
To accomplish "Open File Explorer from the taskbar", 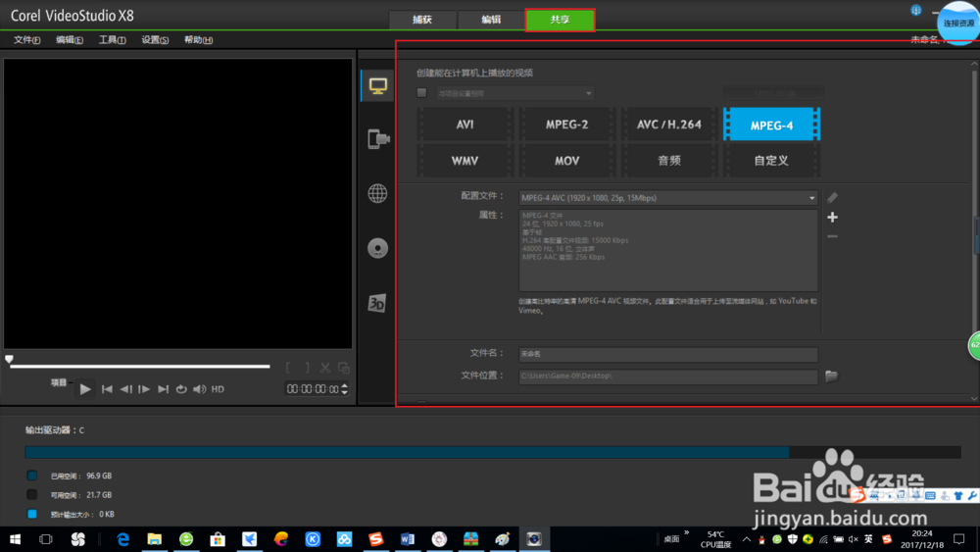I will 155,539.
